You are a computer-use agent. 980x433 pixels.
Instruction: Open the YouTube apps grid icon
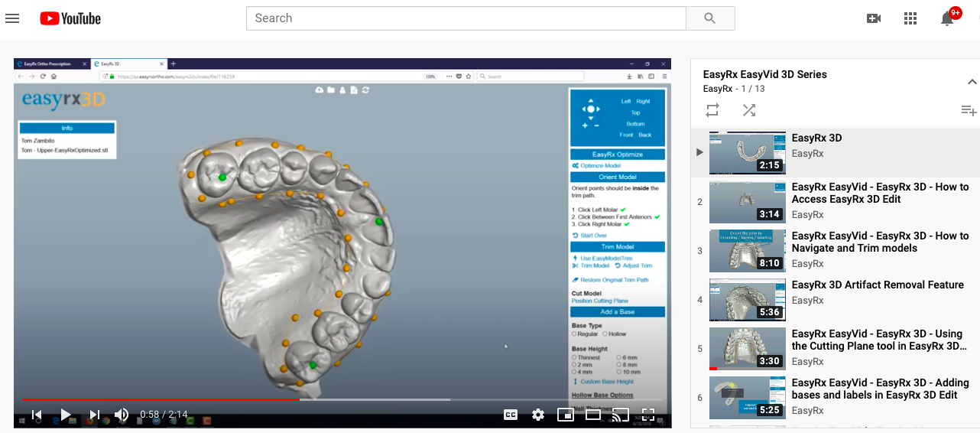click(x=910, y=18)
